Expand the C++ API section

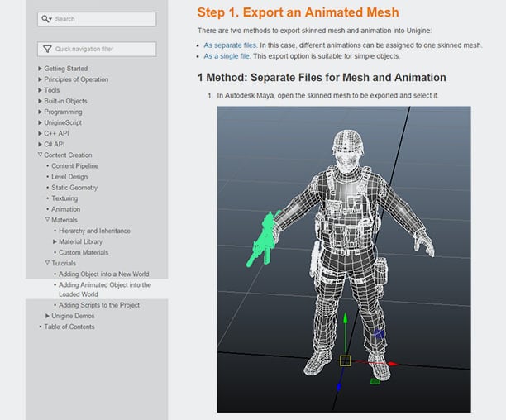click(x=40, y=133)
